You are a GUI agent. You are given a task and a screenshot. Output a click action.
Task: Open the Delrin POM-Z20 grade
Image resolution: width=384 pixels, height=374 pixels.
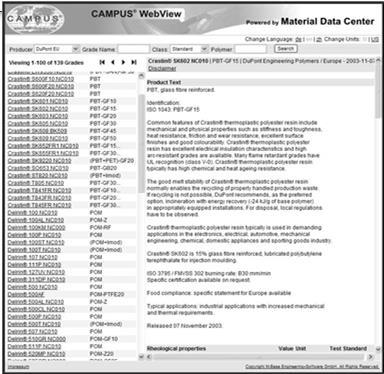[36, 354]
